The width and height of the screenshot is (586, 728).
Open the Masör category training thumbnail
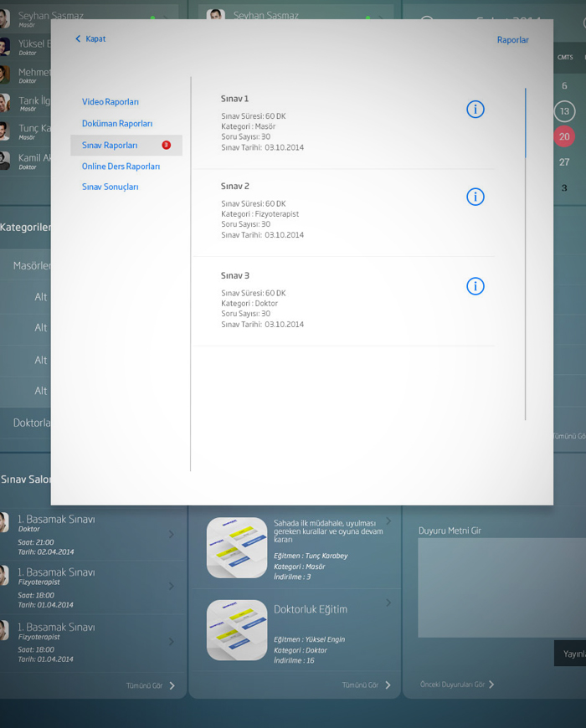237,547
